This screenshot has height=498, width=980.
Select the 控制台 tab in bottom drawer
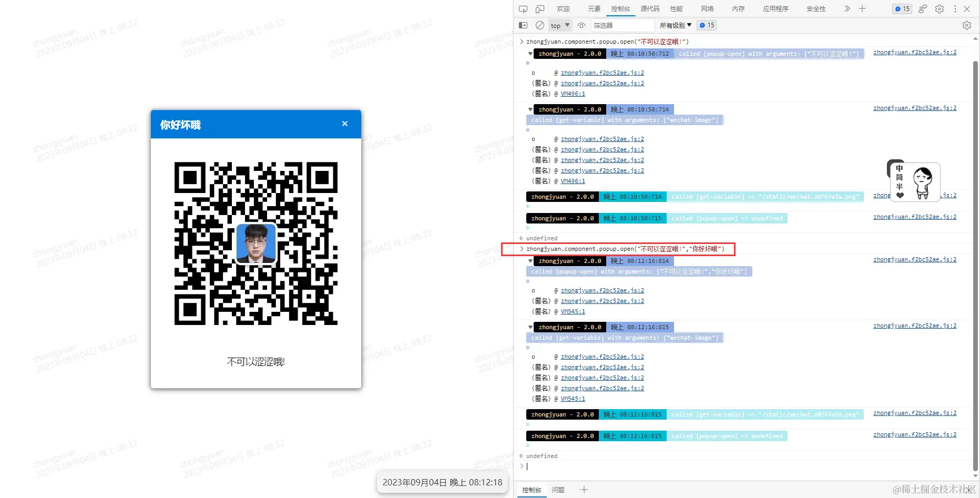(532, 490)
